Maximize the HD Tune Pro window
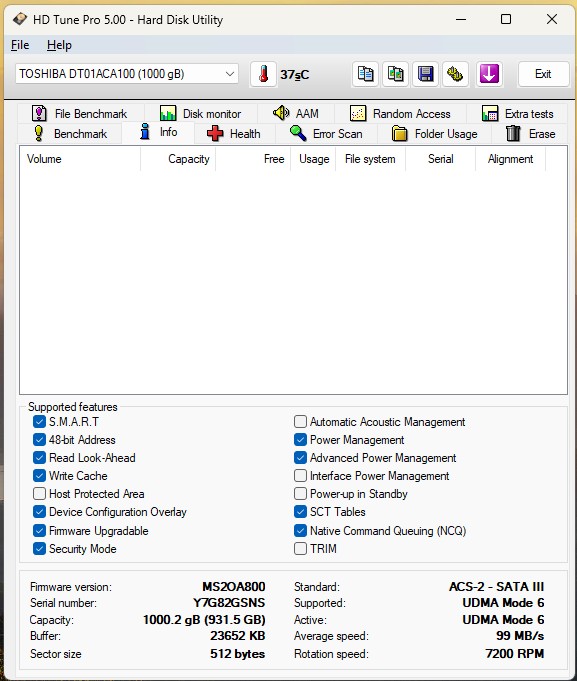The width and height of the screenshot is (577, 681). coord(506,20)
